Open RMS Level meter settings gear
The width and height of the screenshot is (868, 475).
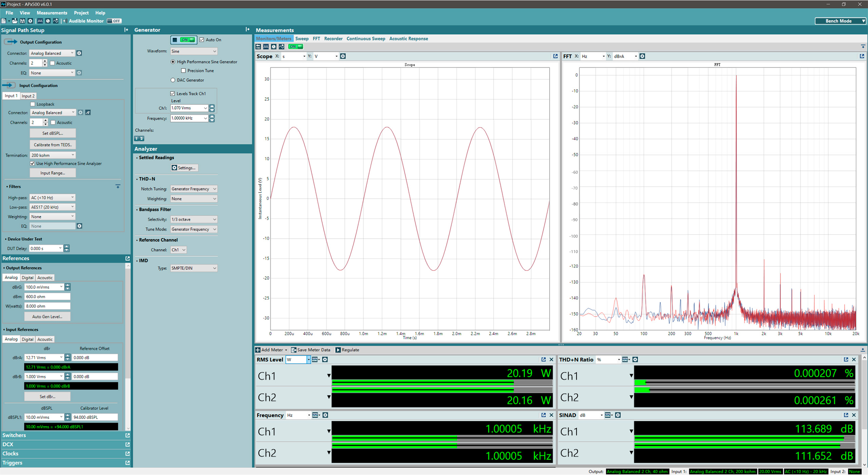click(325, 359)
